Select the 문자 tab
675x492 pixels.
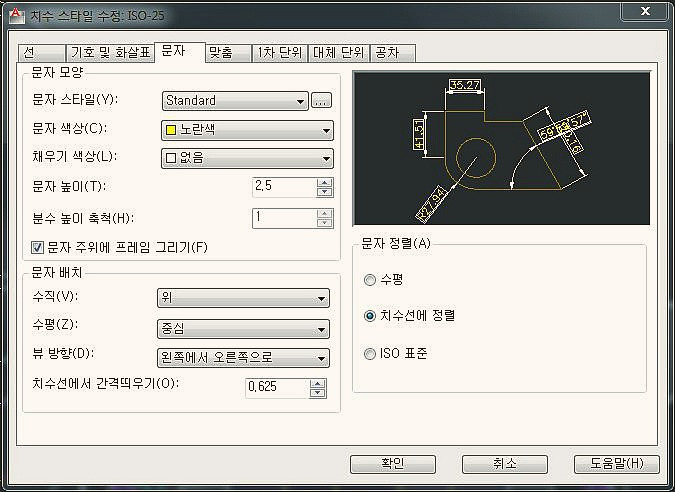(x=180, y=52)
